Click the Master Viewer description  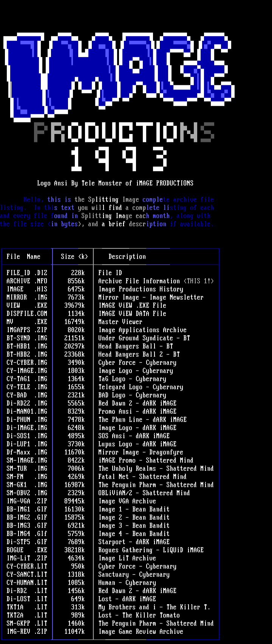coord(120,322)
